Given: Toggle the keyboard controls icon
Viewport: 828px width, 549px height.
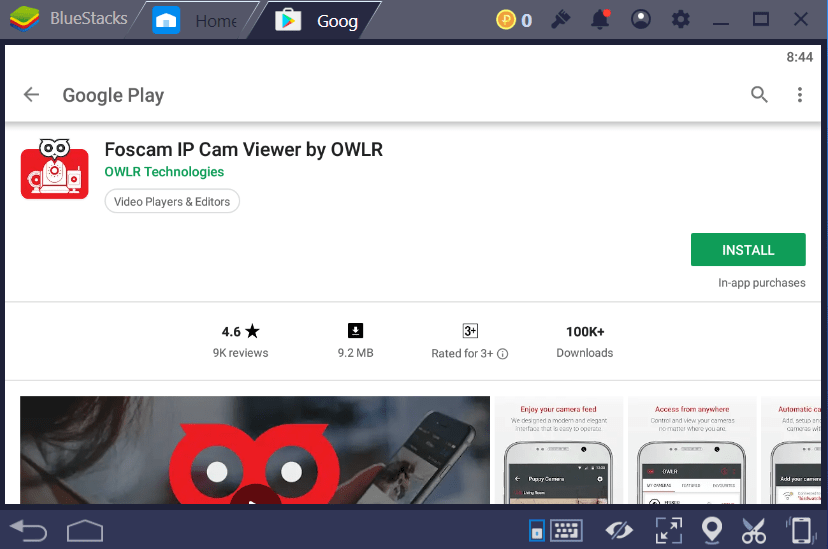Looking at the screenshot, I should [566, 530].
